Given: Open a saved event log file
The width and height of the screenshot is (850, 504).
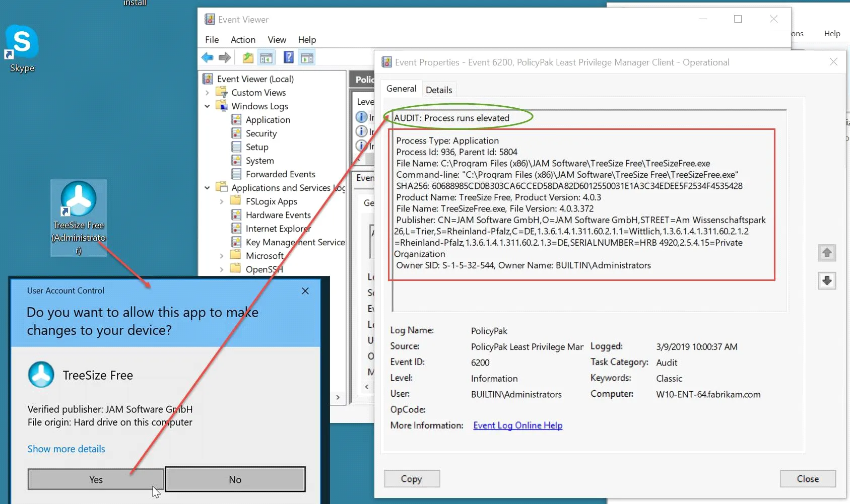Looking at the screenshot, I should point(247,57).
